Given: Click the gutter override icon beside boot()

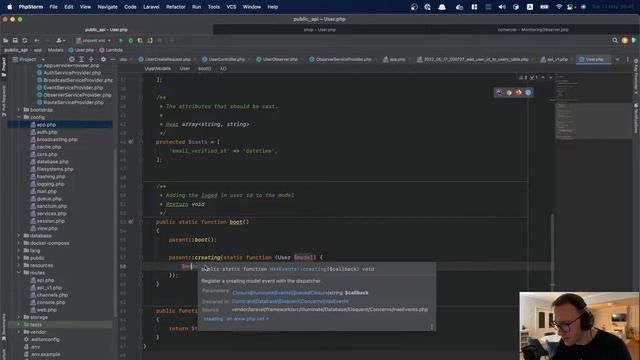Looking at the screenshot, I should point(131,222).
